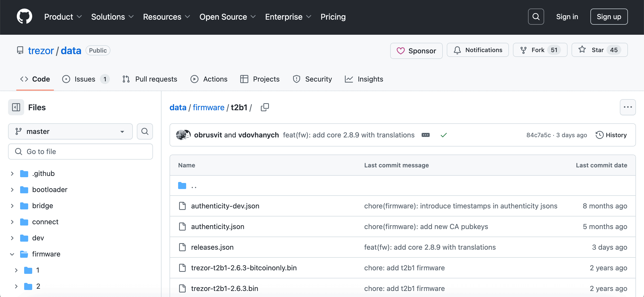Fork the repository
The width and height of the screenshot is (644, 297).
(x=540, y=50)
